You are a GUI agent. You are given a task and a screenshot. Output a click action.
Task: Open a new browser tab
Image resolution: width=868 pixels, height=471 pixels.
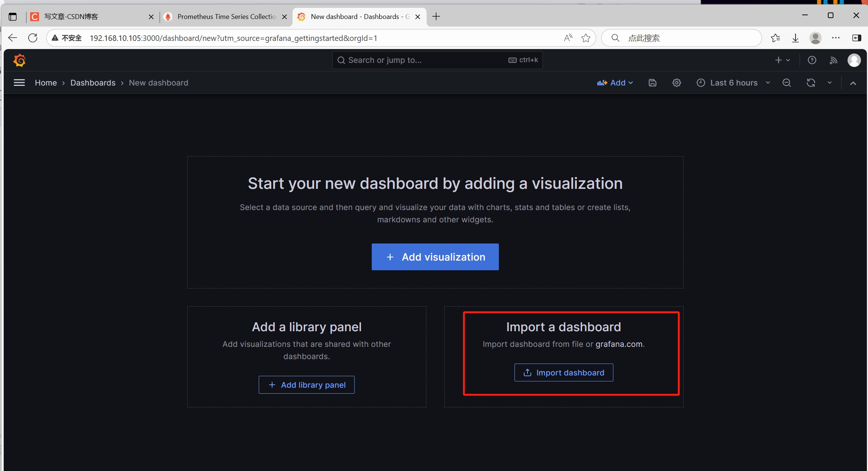tap(436, 16)
